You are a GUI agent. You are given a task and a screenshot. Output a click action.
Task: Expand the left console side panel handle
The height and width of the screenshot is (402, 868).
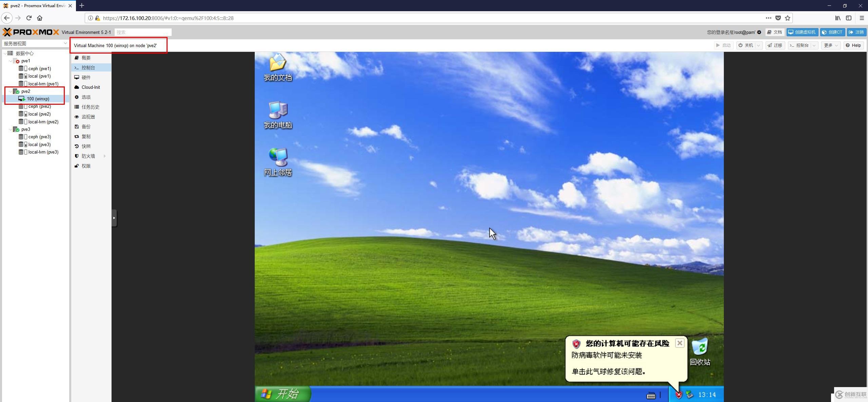coord(114,218)
